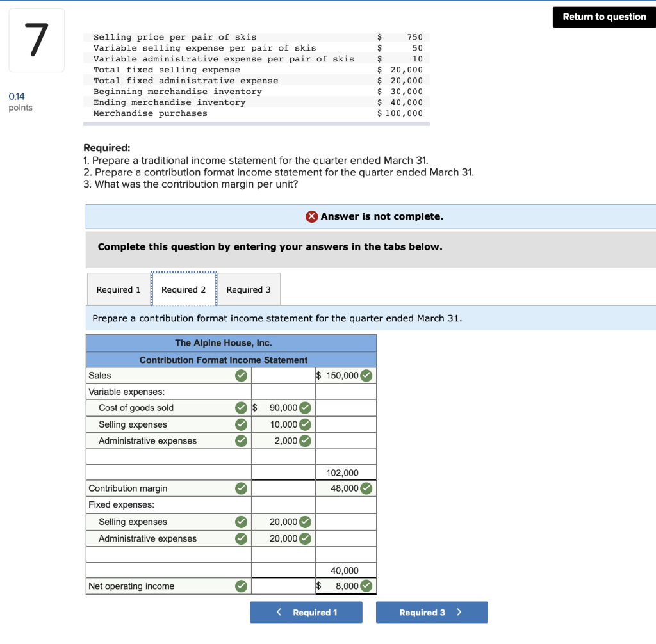Select the Net operating income label cell
This screenshot has width=656, height=644.
(168, 586)
